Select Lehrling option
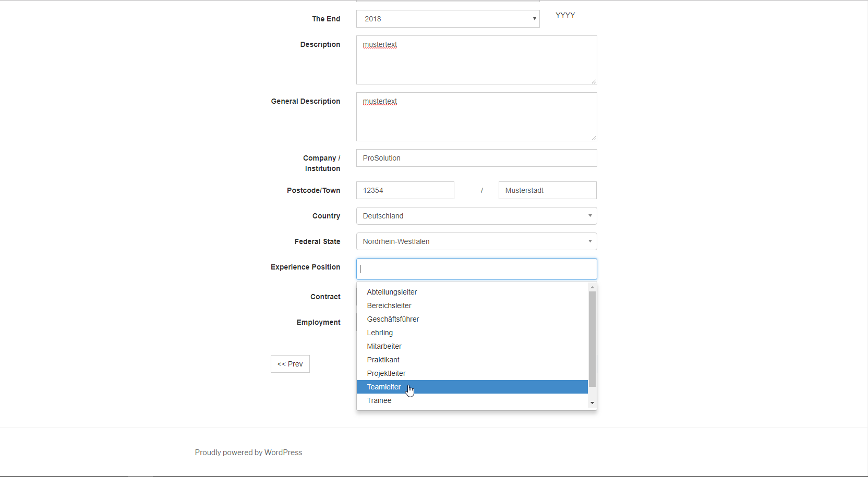 (x=472, y=333)
